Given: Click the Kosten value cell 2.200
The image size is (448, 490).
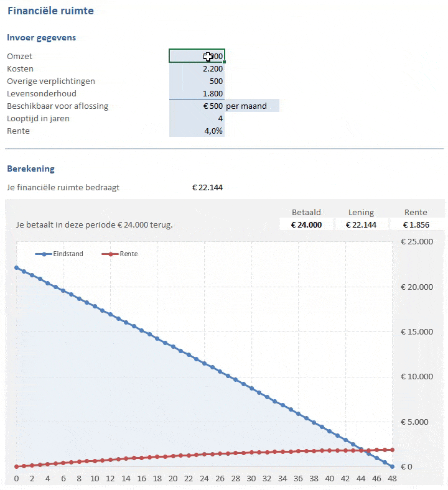Looking at the screenshot, I should point(197,68).
